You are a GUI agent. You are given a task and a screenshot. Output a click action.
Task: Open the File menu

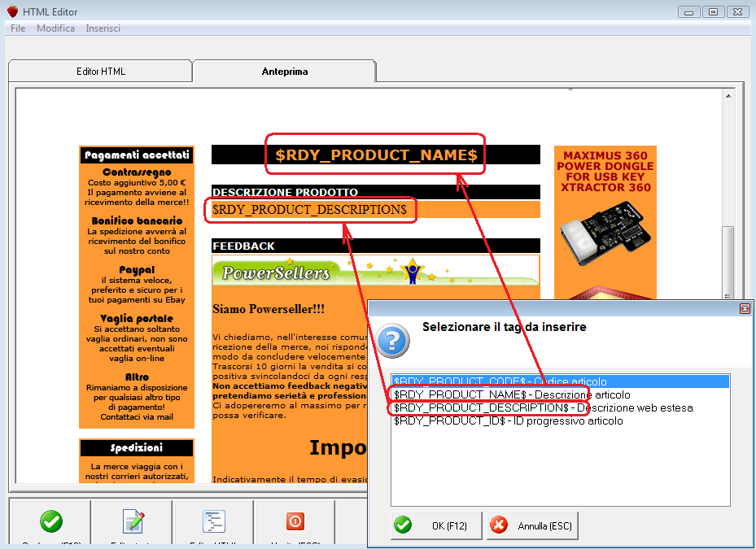click(x=18, y=28)
